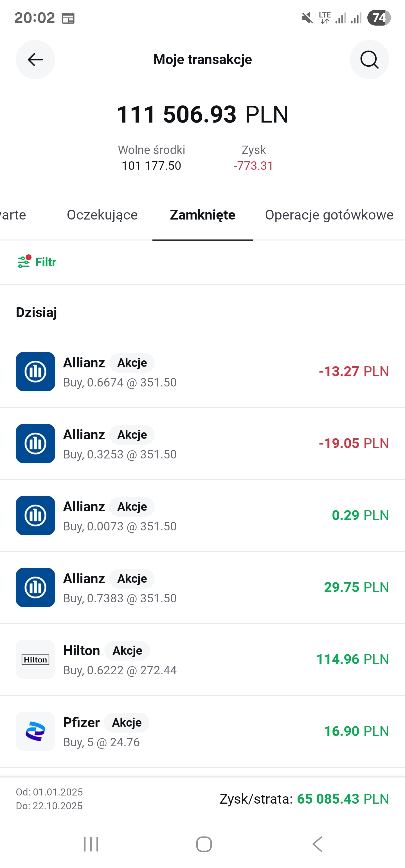This screenshot has height=868, width=405.
Task: Switch to the Oczekujące tab
Action: [102, 215]
